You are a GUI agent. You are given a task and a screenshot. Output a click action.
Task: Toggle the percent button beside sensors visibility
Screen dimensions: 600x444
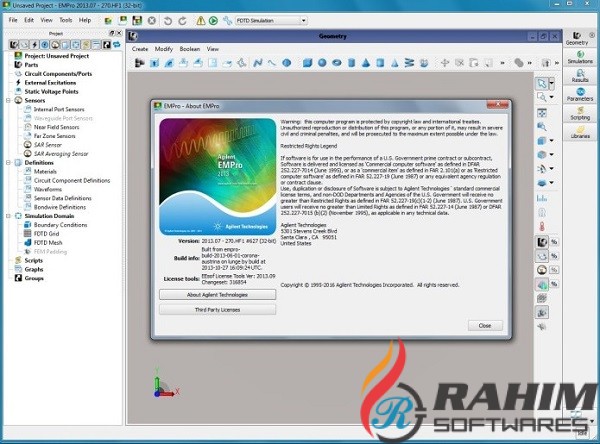pyautogui.click(x=554, y=270)
